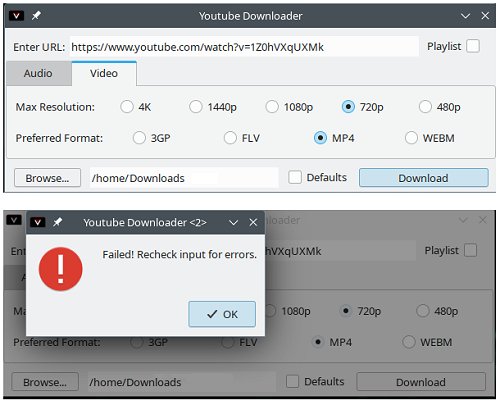Choose the 4K resolution option
The image size is (500, 405).
(x=127, y=107)
